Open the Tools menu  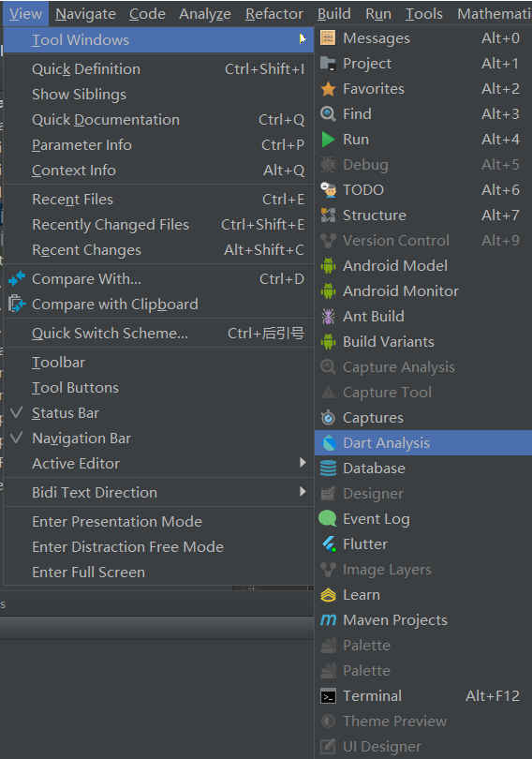coord(423,13)
